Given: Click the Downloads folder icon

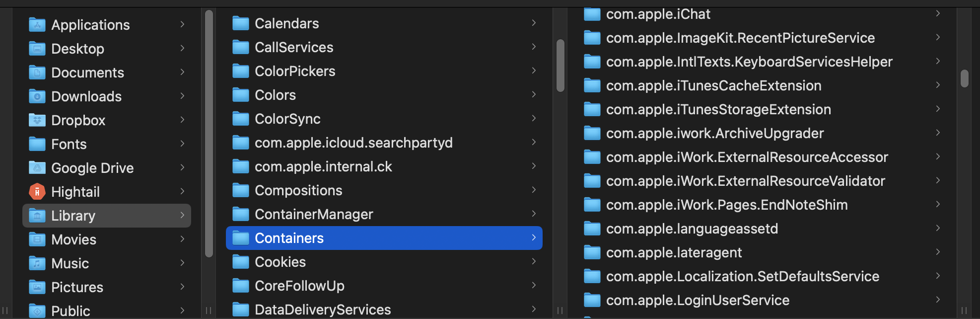Looking at the screenshot, I should coord(37,96).
